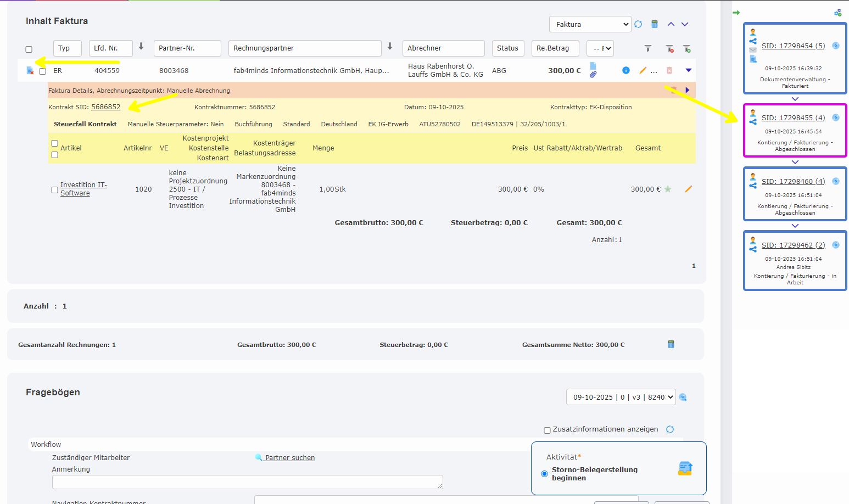
Task: Check the box for Investition IT-Software article
Action: coord(54,190)
